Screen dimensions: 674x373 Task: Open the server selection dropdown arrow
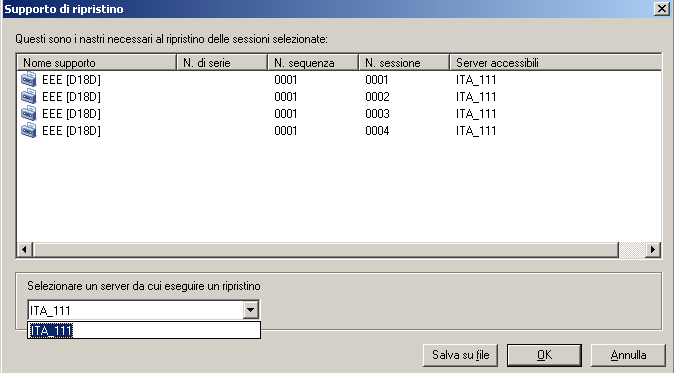251,310
